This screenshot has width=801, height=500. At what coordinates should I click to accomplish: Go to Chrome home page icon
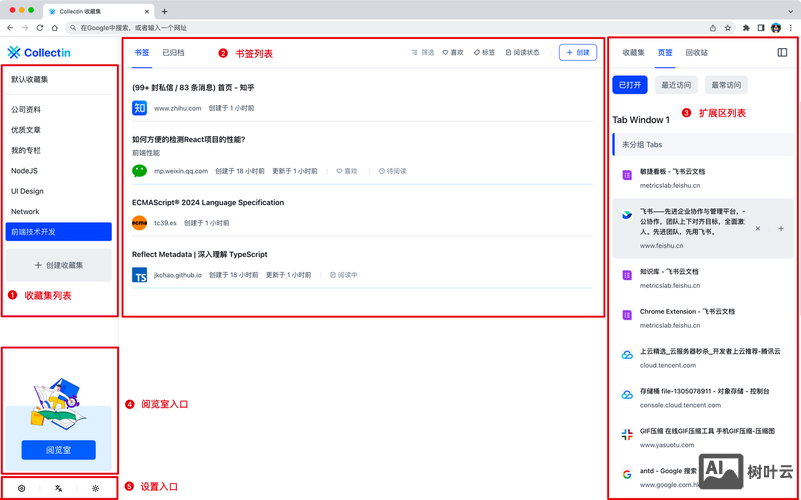point(55,28)
